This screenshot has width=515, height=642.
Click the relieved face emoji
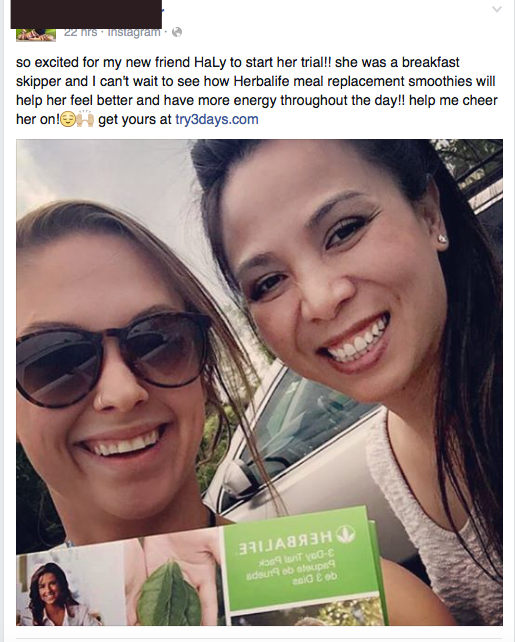pyautogui.click(x=68, y=120)
